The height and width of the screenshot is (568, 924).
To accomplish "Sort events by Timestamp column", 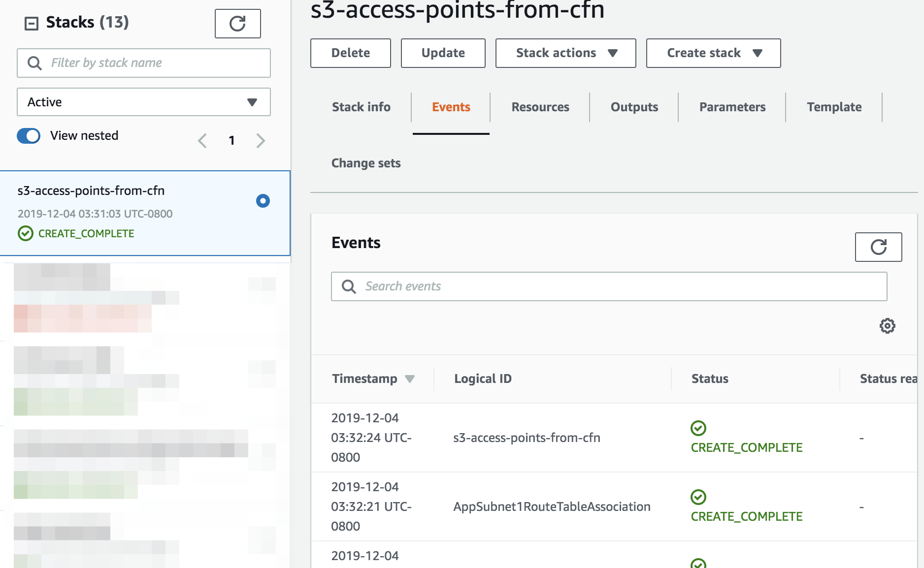I will tap(373, 379).
